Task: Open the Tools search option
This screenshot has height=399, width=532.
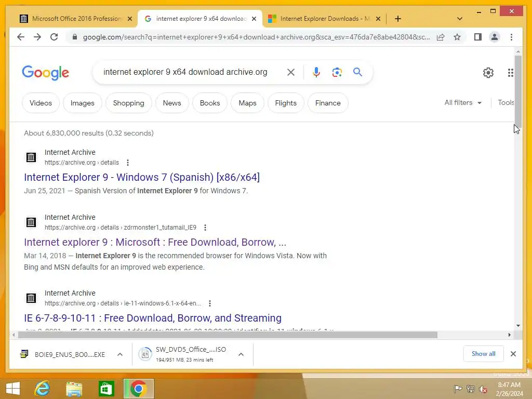Action: click(506, 102)
